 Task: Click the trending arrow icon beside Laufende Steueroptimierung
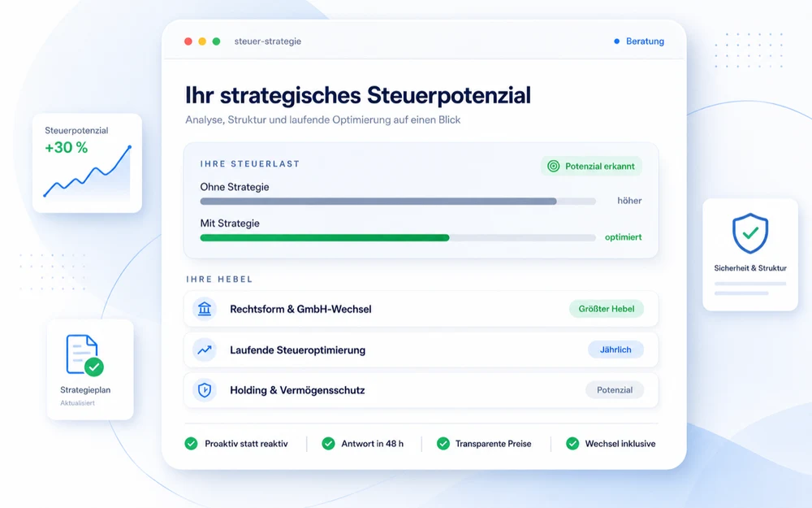click(205, 350)
